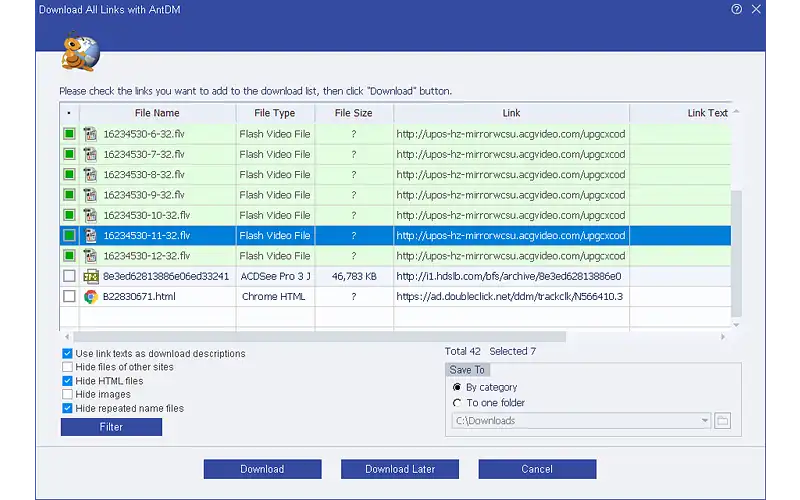
Task: Sort by the File Type column header
Action: pos(275,113)
